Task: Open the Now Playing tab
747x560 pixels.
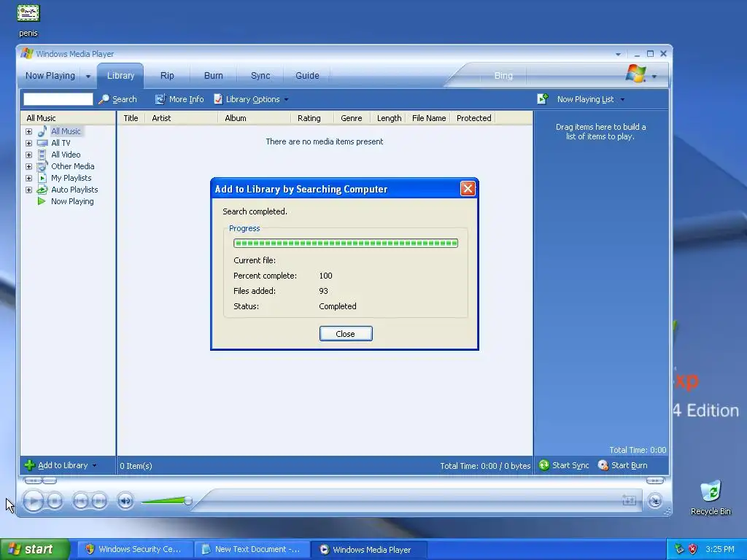Action: coord(50,76)
